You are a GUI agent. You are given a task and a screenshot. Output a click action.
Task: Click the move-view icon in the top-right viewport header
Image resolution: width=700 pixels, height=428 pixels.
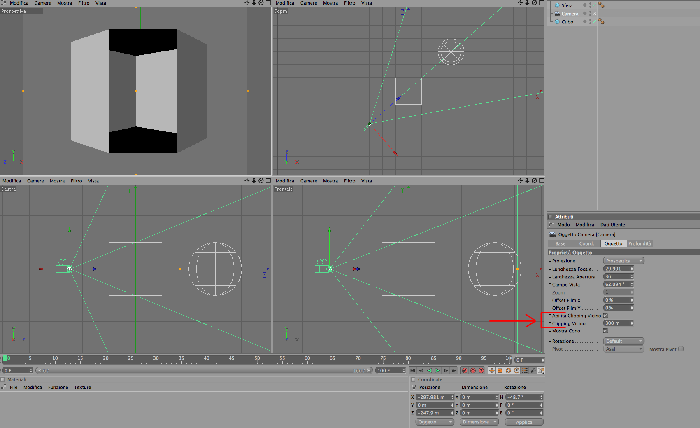click(x=520, y=3)
